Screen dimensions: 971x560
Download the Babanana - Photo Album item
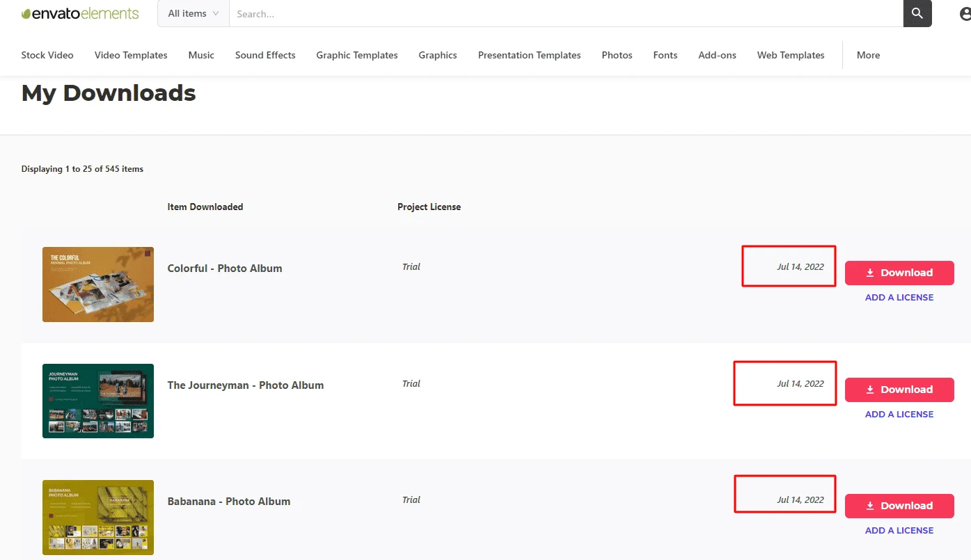899,506
